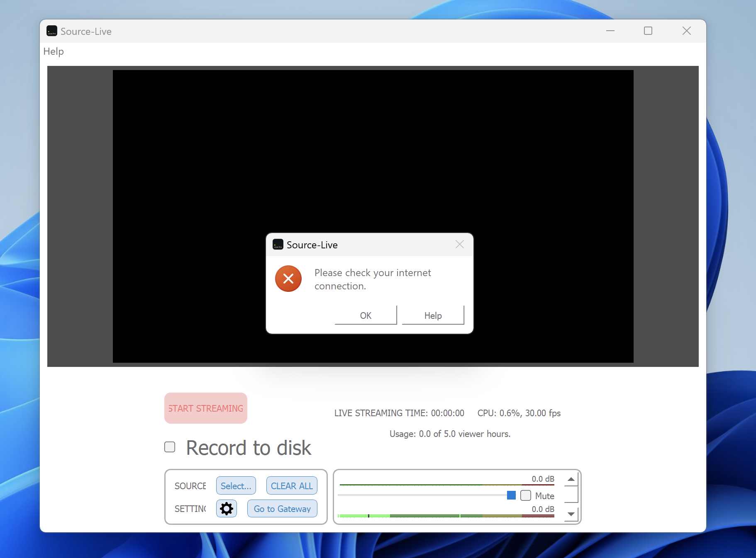756x558 pixels.
Task: Maximize the Source-Live main window
Action: [648, 31]
